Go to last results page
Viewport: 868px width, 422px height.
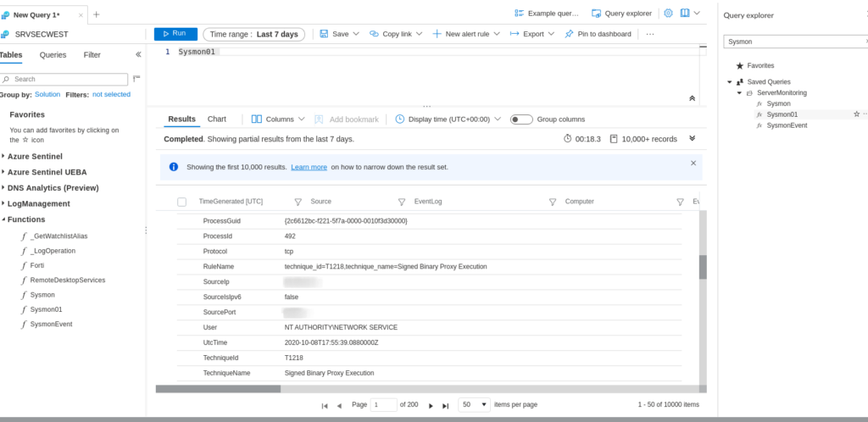coord(445,405)
